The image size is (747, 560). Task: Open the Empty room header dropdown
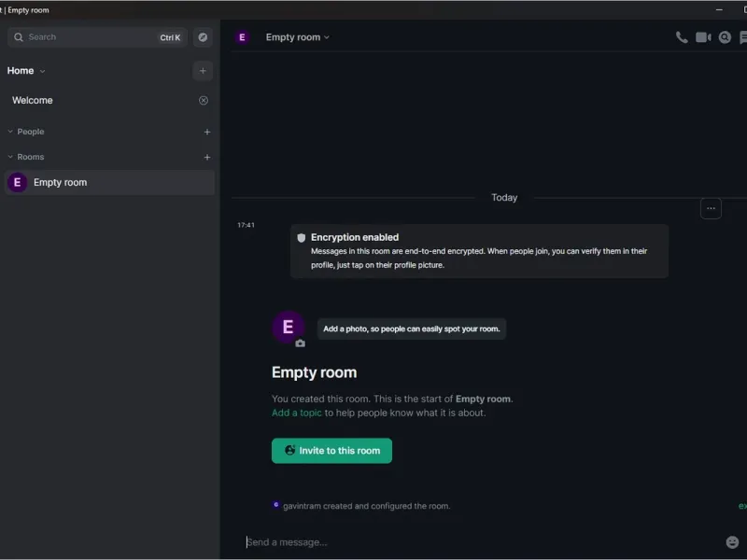297,37
